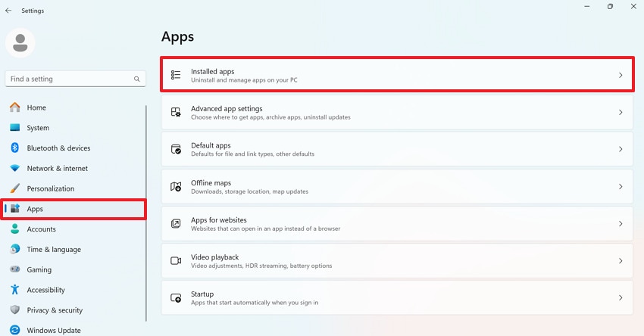
Task: Click the Video playback chevron arrow
Action: pyautogui.click(x=621, y=261)
